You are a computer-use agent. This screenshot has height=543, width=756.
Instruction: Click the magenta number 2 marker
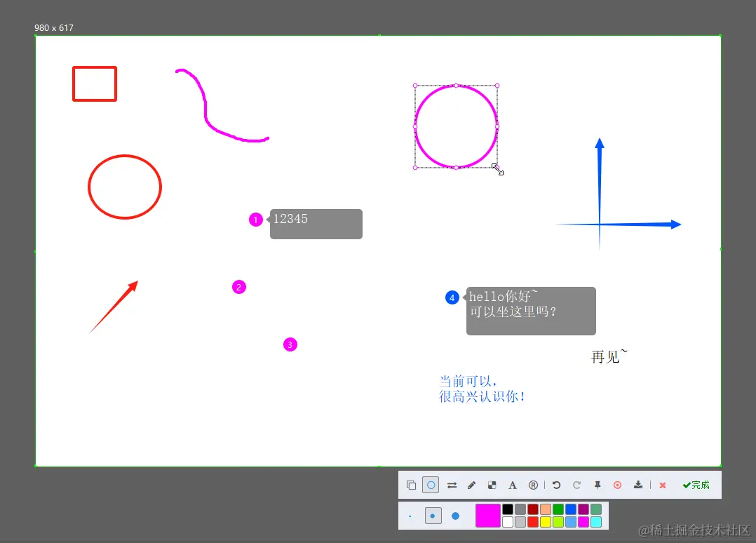click(x=239, y=287)
